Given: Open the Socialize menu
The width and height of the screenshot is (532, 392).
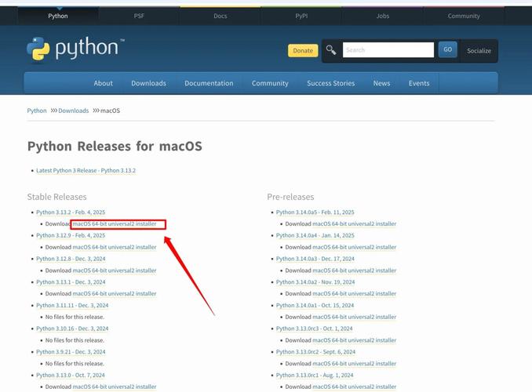Looking at the screenshot, I should click(x=479, y=51).
